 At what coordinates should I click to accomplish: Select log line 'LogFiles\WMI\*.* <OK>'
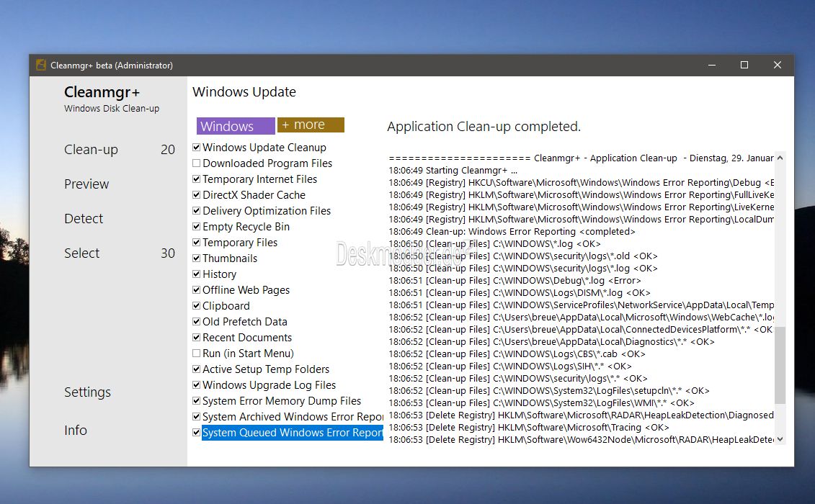pos(542,403)
